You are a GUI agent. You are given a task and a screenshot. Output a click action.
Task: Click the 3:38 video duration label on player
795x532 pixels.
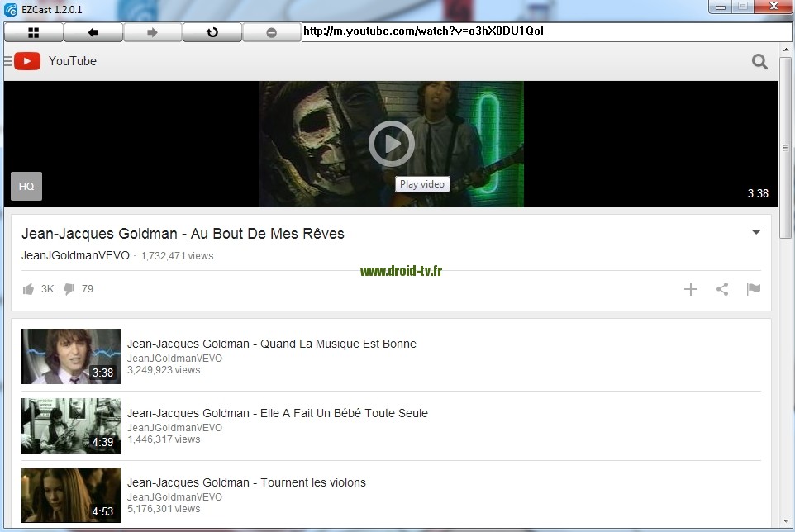click(758, 193)
